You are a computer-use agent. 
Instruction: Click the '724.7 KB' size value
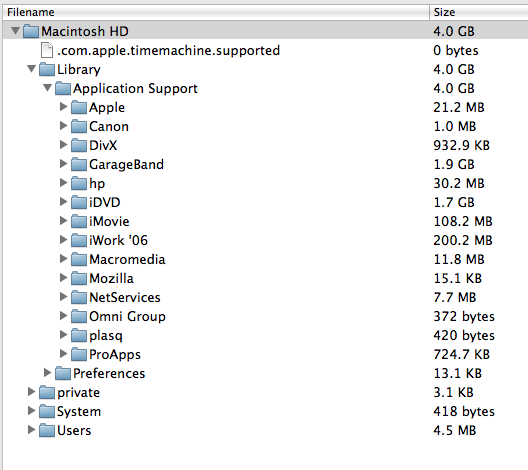[x=461, y=355]
